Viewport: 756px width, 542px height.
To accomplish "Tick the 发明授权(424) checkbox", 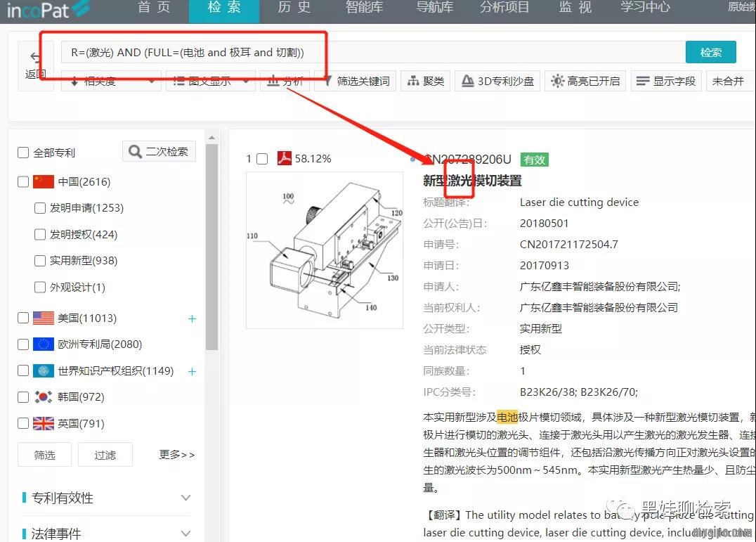I will click(40, 234).
